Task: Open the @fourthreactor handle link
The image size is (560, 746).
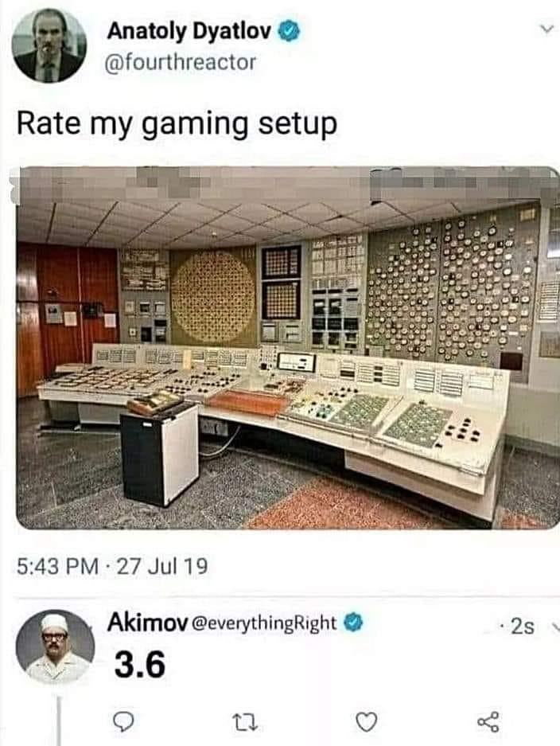Action: pos(180,62)
